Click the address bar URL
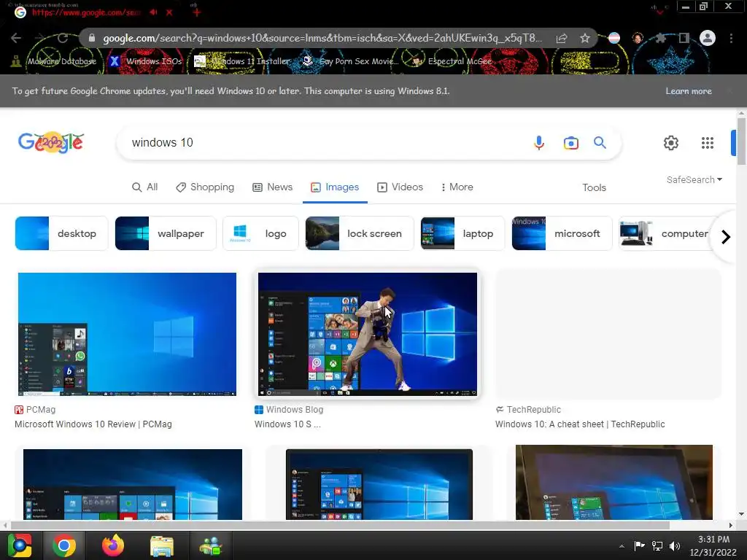The image size is (747, 560). [x=322, y=38]
